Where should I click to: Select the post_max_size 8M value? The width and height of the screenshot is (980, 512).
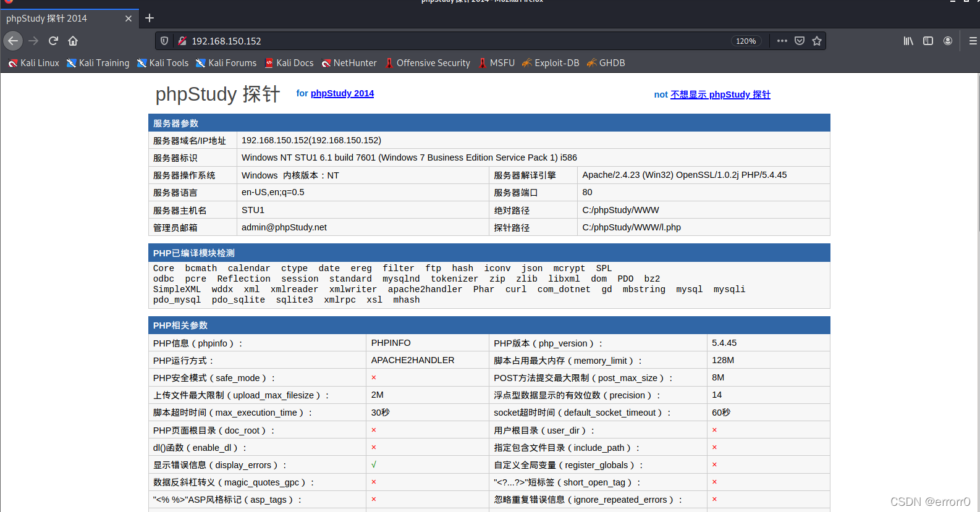pos(717,377)
